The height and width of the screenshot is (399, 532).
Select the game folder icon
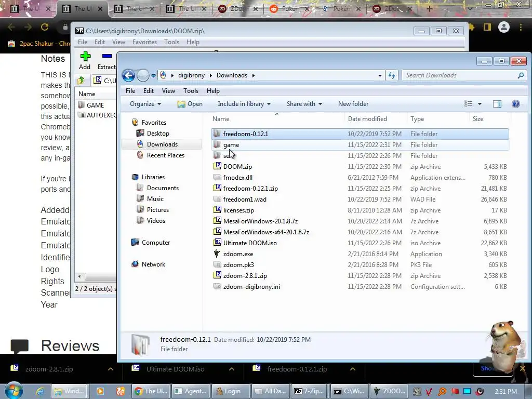click(x=217, y=145)
